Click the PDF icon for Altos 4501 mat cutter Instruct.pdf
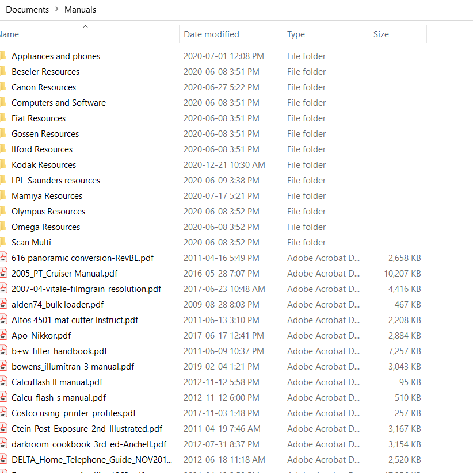Image resolution: width=473 pixels, height=476 pixels. click(3, 320)
